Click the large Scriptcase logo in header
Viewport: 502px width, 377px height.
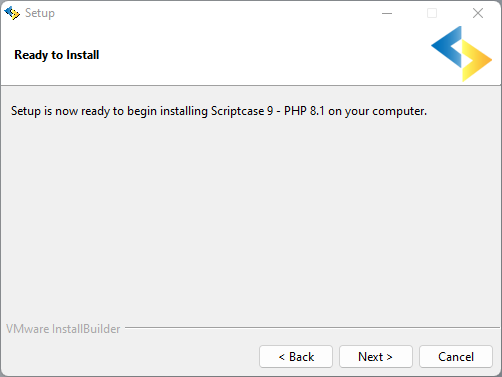click(461, 54)
